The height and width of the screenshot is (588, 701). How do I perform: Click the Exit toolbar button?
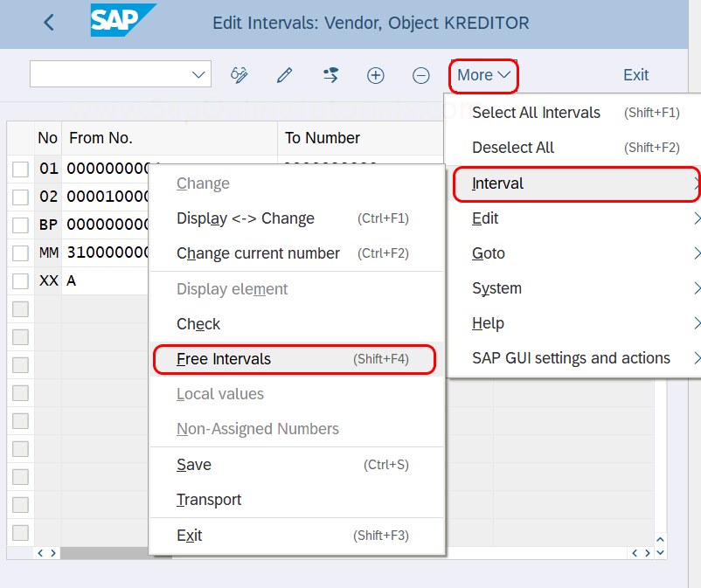(x=635, y=75)
